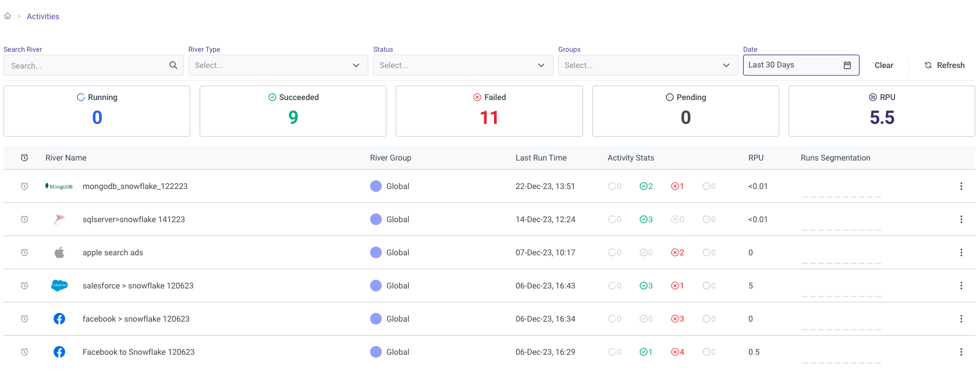Open three-dot menu for Facebook to Snowflake 120623
The image size is (980, 392).
click(961, 352)
